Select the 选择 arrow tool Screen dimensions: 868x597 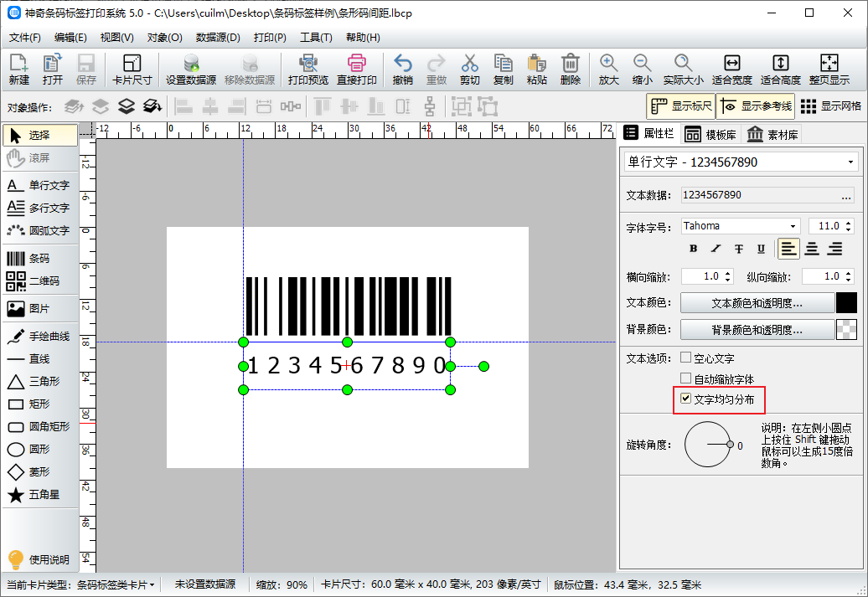tap(40, 135)
